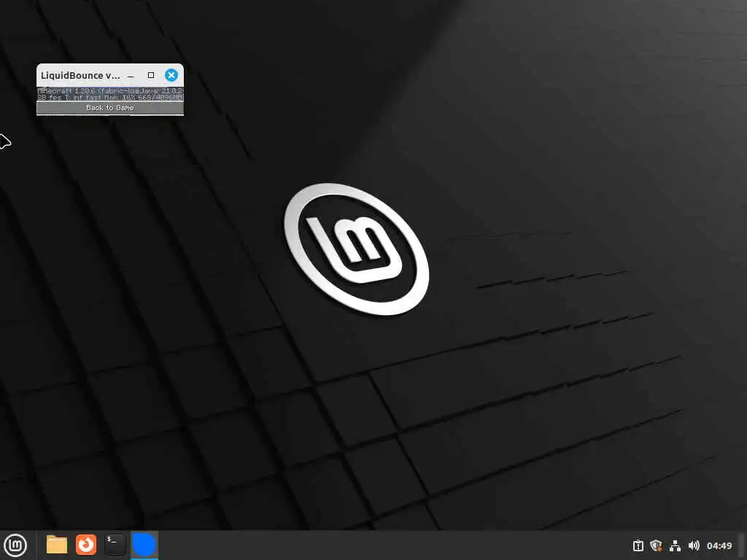Open the Terminal launcher in taskbar
The width and height of the screenshot is (747, 560).
point(115,545)
